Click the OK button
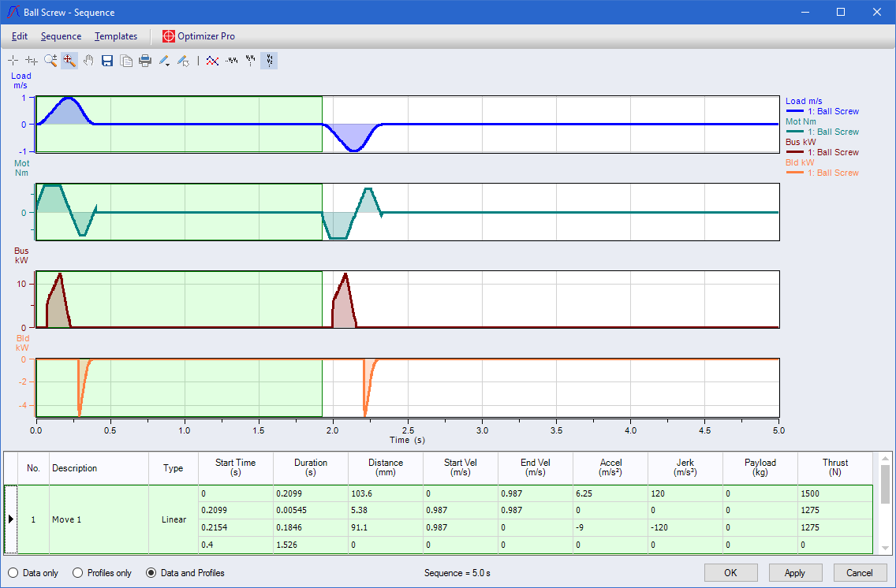 [730, 573]
